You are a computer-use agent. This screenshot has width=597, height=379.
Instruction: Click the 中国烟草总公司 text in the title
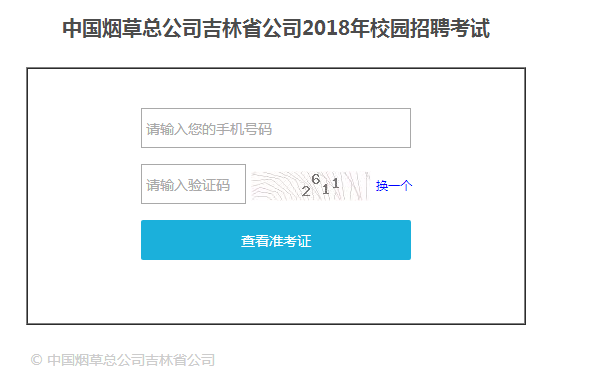point(132,28)
